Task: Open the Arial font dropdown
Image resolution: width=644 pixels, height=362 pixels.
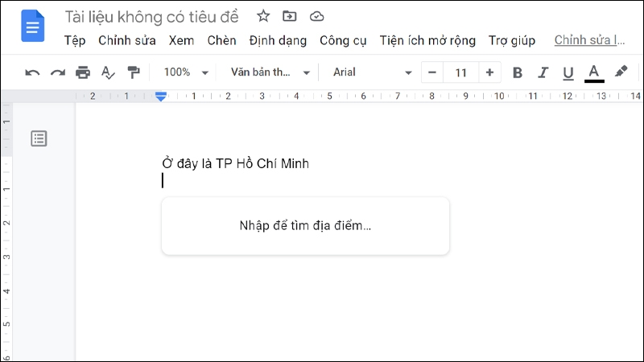Action: point(372,72)
